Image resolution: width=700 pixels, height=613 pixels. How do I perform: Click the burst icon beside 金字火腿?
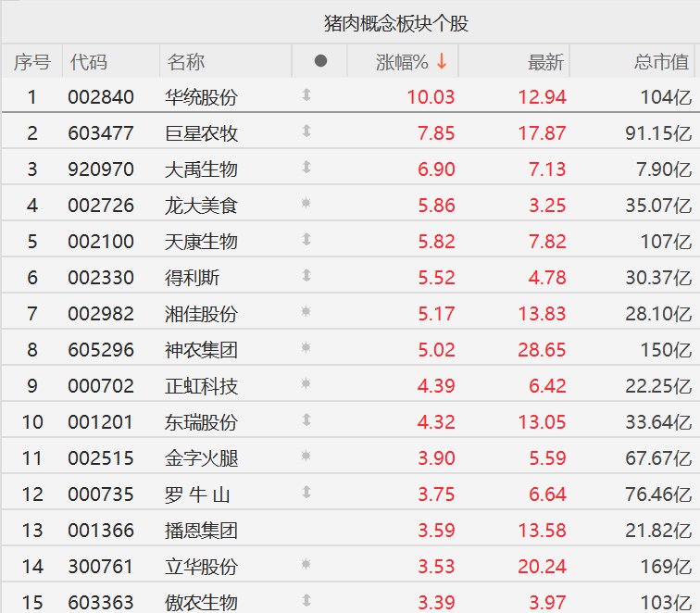[306, 457]
